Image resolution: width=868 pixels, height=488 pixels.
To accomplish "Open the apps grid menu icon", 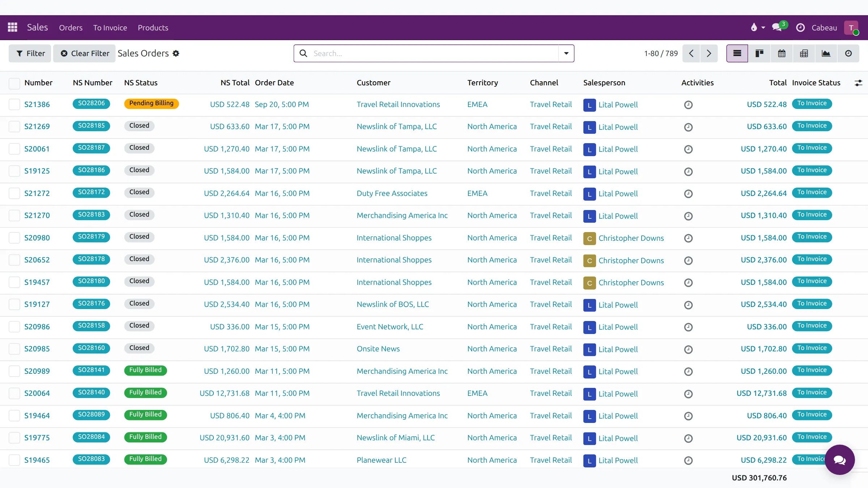I will pyautogui.click(x=13, y=27).
